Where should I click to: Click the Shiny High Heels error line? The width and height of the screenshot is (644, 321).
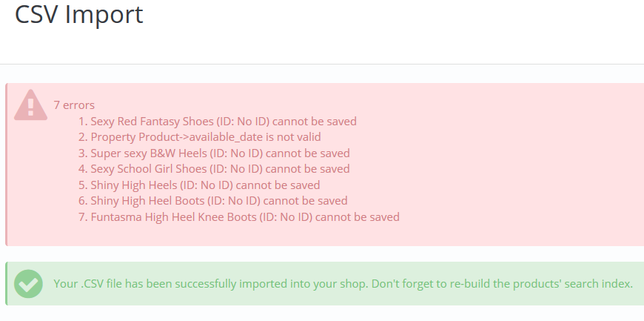(x=205, y=185)
